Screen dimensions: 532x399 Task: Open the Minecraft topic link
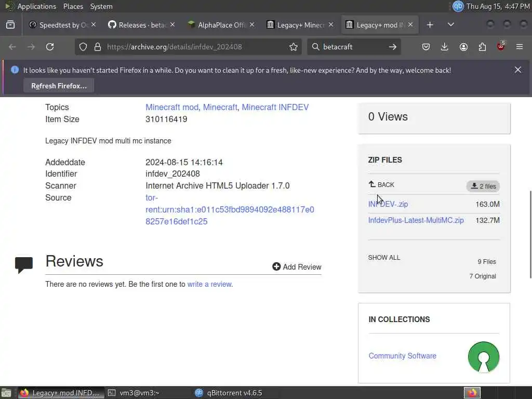coord(220,107)
